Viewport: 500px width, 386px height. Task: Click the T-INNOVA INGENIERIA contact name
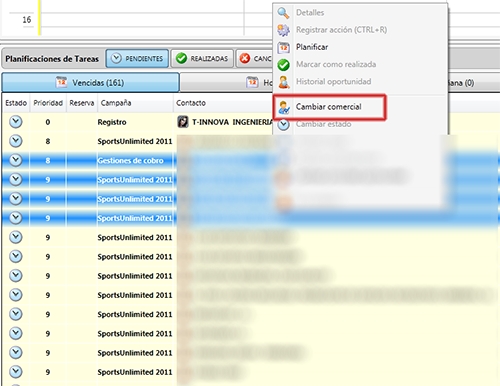click(x=232, y=122)
